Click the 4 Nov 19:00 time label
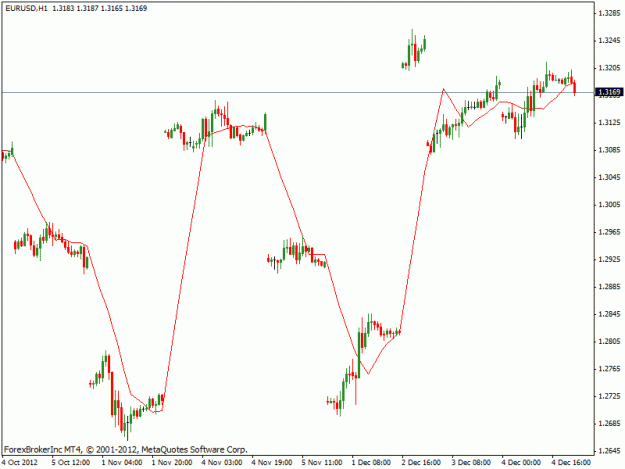This screenshot has height=469, width=625. click(x=272, y=463)
